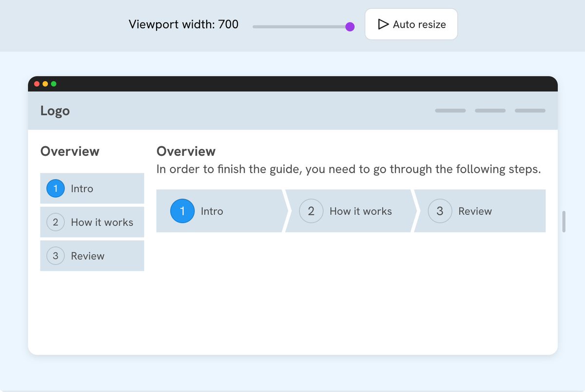The height and width of the screenshot is (392, 585).
Task: Click number 2 circle in horizontal stepper
Action: [x=311, y=211]
